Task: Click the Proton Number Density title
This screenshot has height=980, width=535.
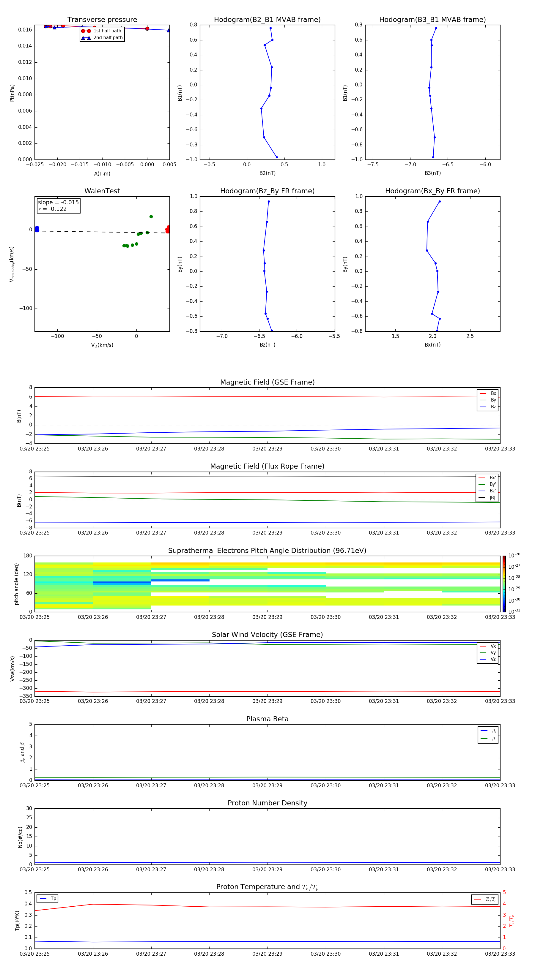Action: (267, 804)
